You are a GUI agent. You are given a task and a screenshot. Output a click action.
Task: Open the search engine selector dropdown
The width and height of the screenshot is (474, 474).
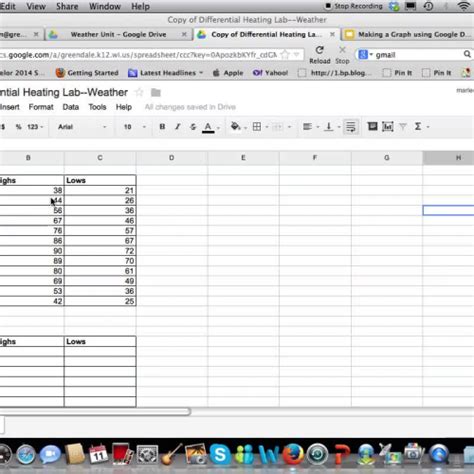click(365, 55)
